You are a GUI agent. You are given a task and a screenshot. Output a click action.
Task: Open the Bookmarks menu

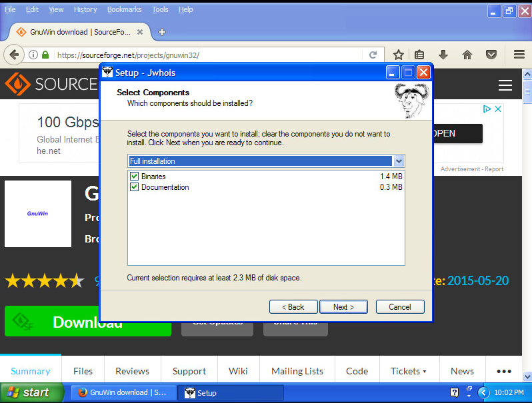[125, 9]
